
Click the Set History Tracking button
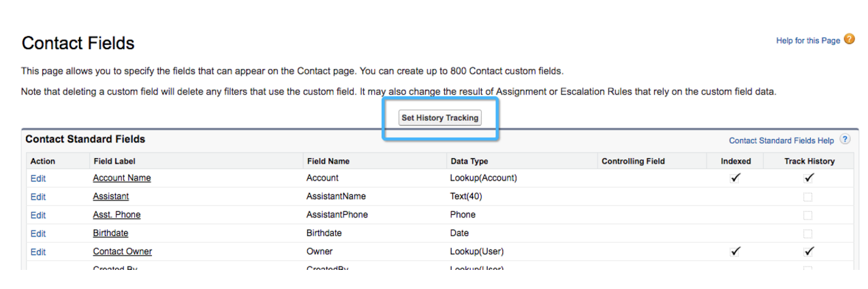click(440, 118)
